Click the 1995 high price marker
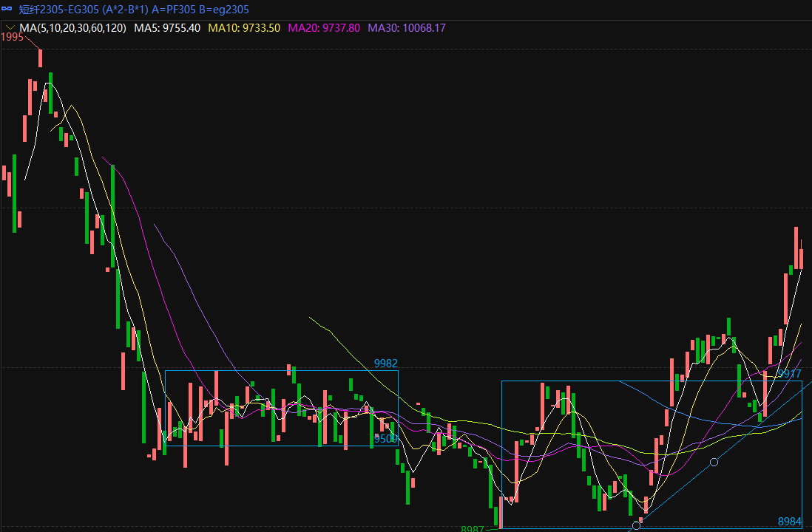Screen dimensions: 812x532 tap(12, 37)
